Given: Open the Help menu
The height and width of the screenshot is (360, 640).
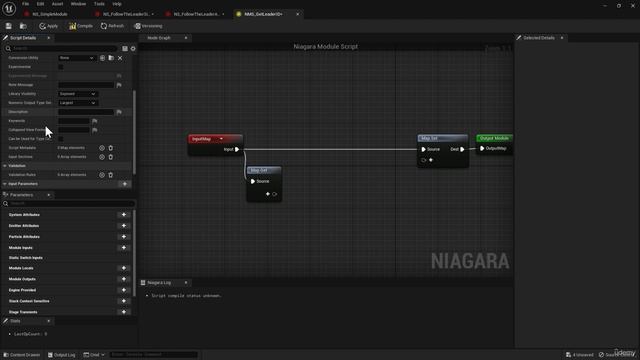Looking at the screenshot, I should [x=117, y=4].
